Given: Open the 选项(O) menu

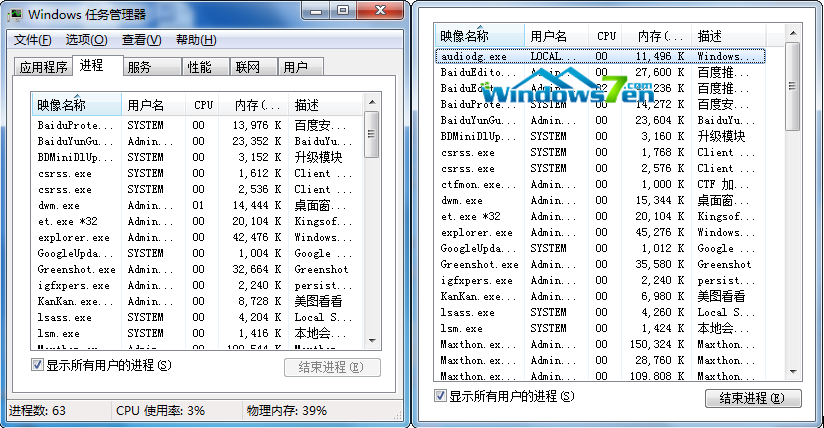Looking at the screenshot, I should coord(86,40).
